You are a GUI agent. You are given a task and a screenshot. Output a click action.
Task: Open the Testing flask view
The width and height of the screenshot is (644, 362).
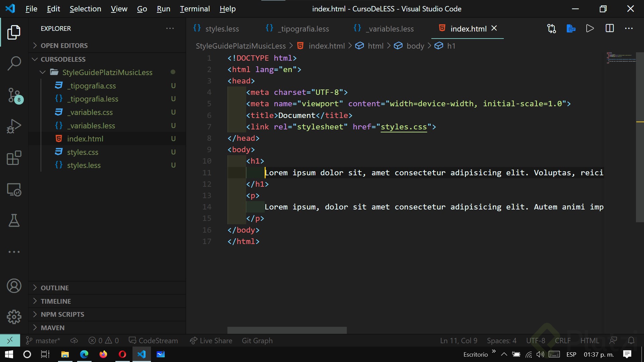click(14, 221)
